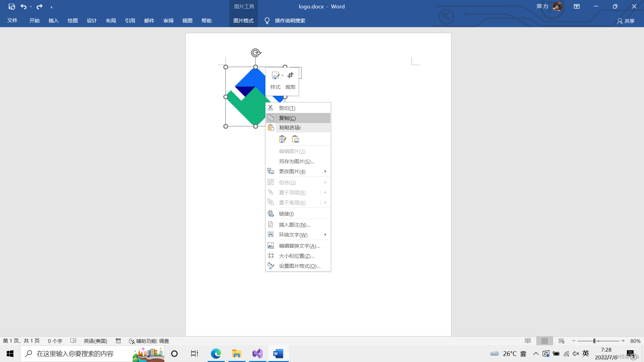Image resolution: width=644 pixels, height=362 pixels.
Task: Click the autosave icon in title bar
Action: pyautogui.click(x=12, y=7)
